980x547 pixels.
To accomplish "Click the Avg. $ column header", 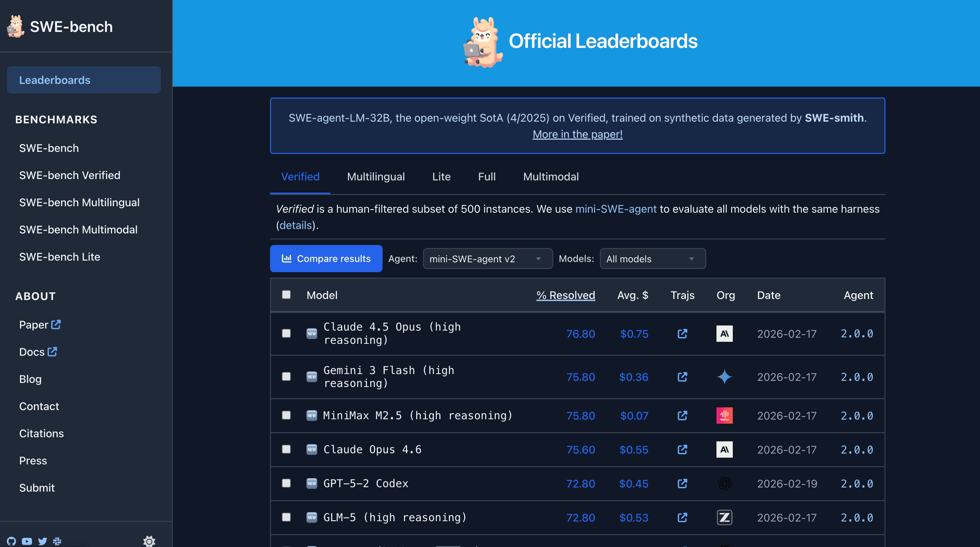I will [x=632, y=295].
